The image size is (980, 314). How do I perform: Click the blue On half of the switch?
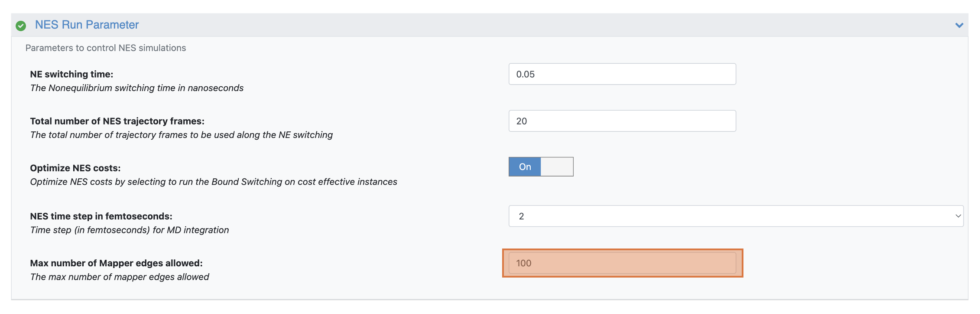525,167
